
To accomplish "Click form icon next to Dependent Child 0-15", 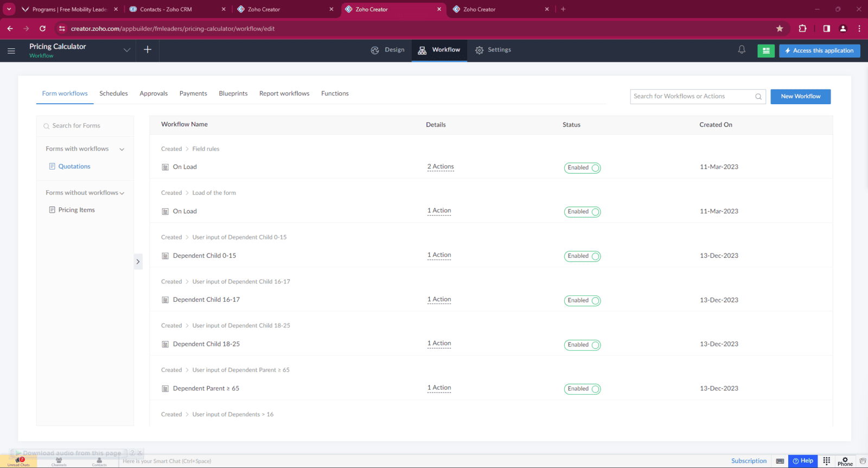I will click(x=165, y=256).
